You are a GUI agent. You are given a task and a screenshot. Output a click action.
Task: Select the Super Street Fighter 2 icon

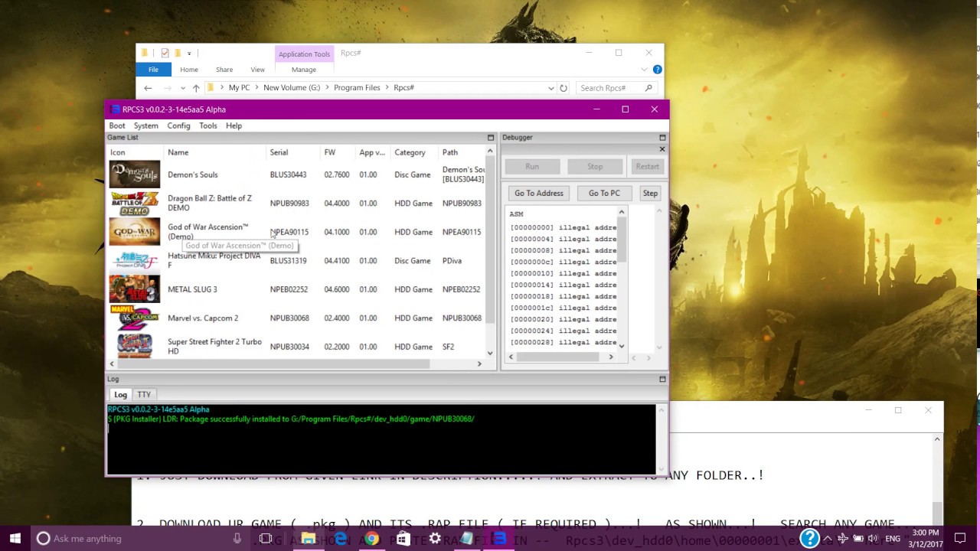(135, 347)
